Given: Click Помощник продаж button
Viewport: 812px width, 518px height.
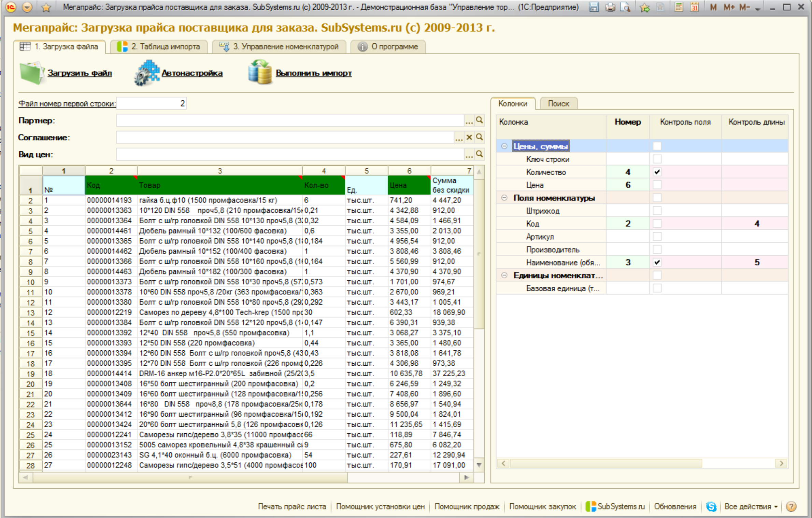Looking at the screenshot, I should click(467, 506).
